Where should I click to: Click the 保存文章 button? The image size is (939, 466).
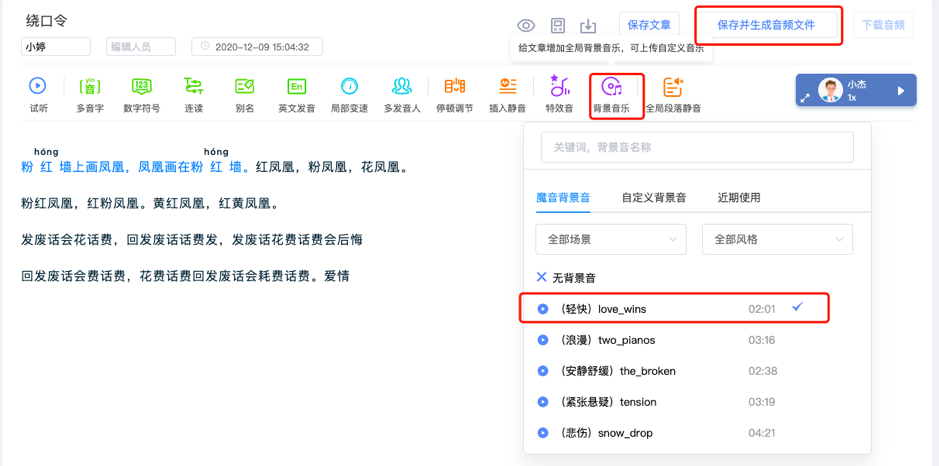pos(649,25)
